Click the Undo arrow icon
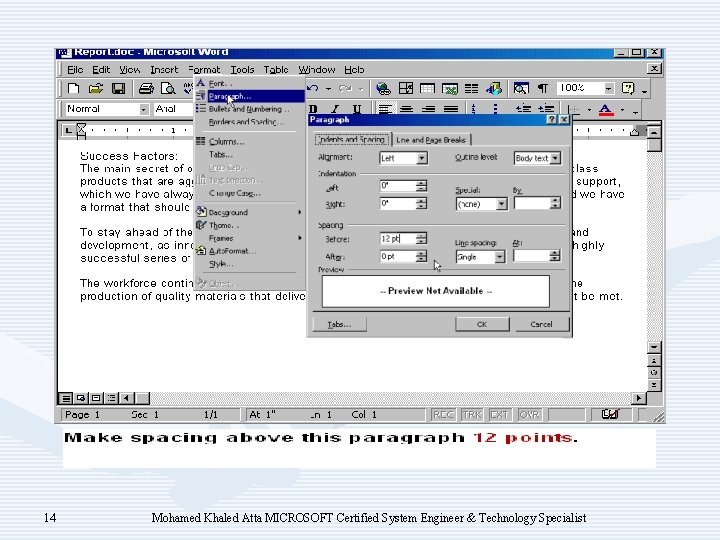The image size is (720, 540). [313, 88]
